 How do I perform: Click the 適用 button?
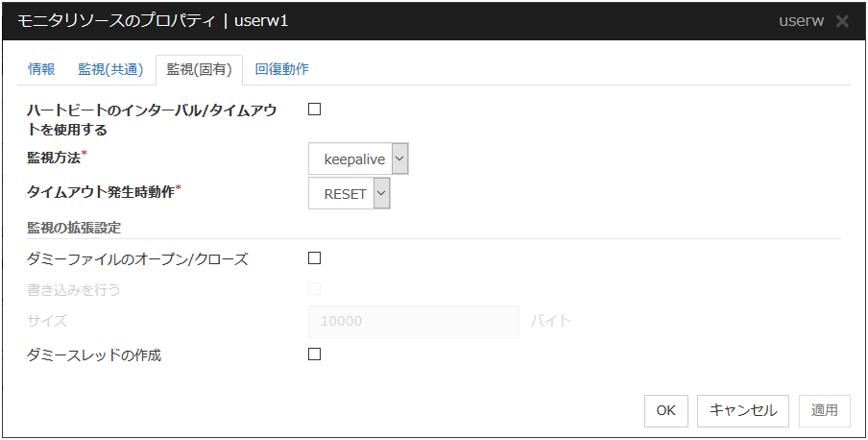coord(824,410)
